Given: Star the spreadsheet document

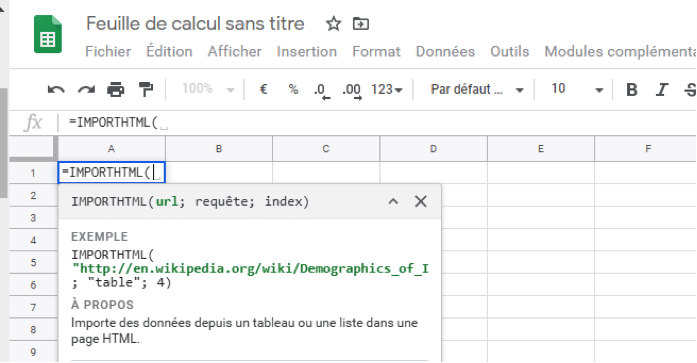Looking at the screenshot, I should [x=333, y=24].
